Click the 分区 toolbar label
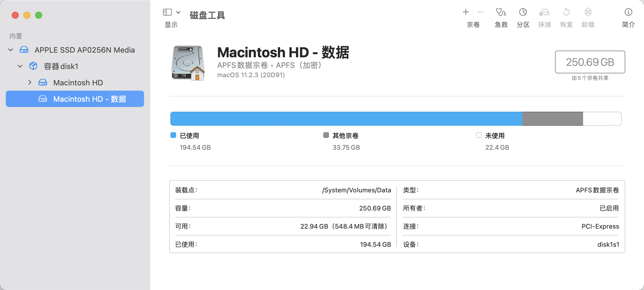The width and height of the screenshot is (644, 290). pos(523,25)
